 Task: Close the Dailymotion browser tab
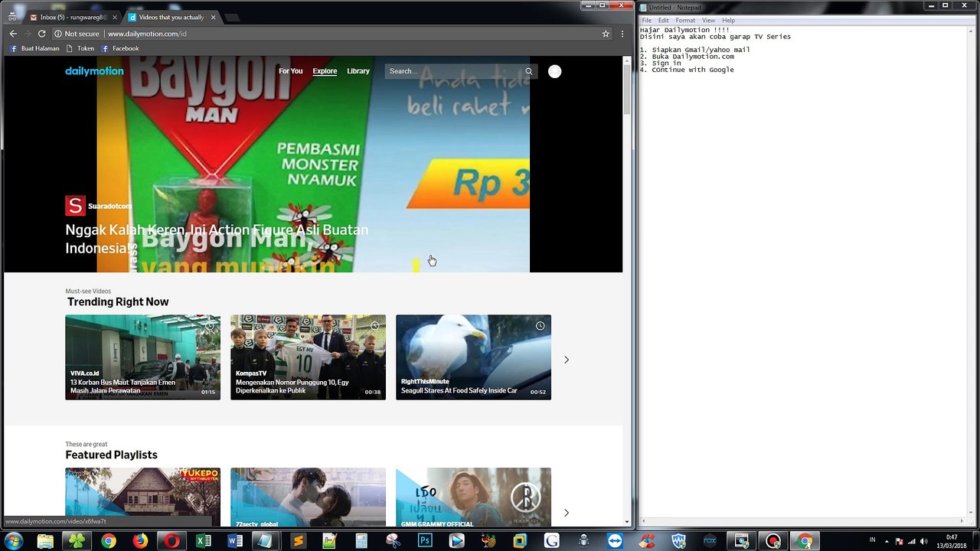(x=213, y=17)
